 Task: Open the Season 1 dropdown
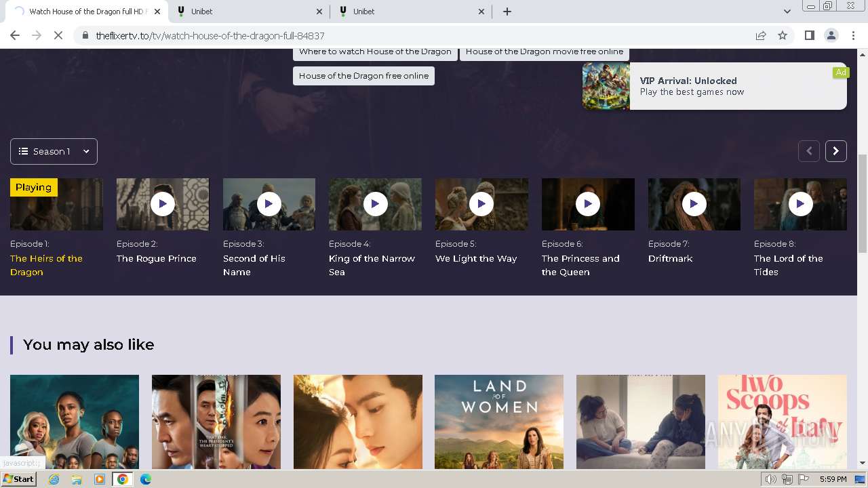click(x=54, y=151)
